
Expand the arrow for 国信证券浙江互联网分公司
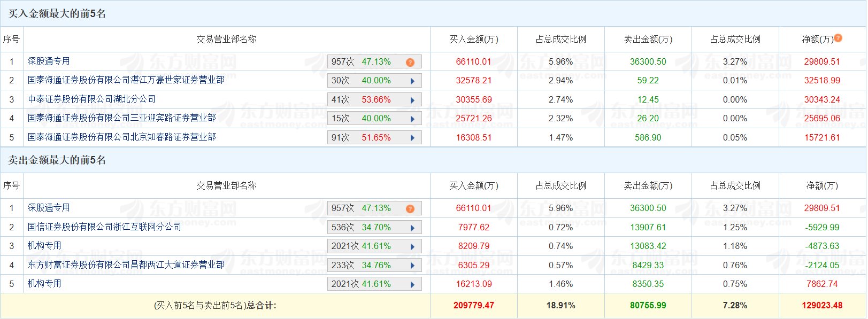[412, 228]
